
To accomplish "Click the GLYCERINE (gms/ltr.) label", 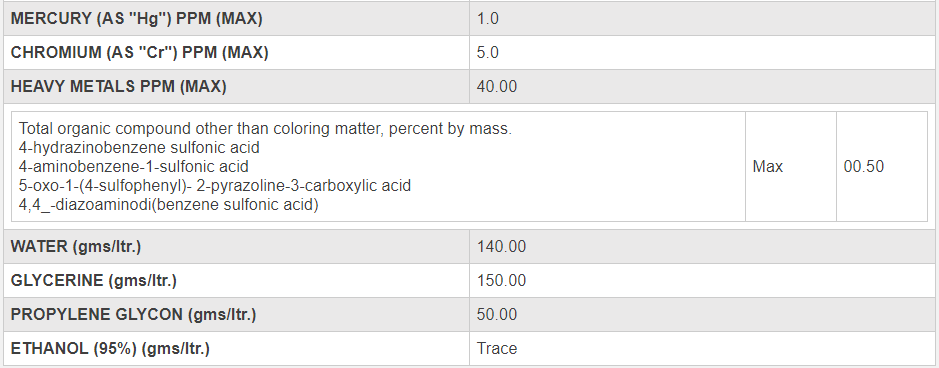I will [x=93, y=281].
